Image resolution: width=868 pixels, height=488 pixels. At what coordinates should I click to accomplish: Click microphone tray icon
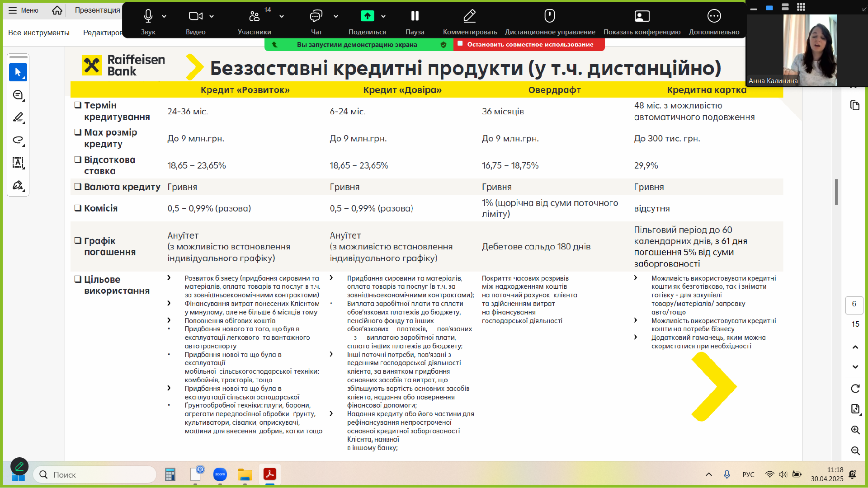(727, 474)
